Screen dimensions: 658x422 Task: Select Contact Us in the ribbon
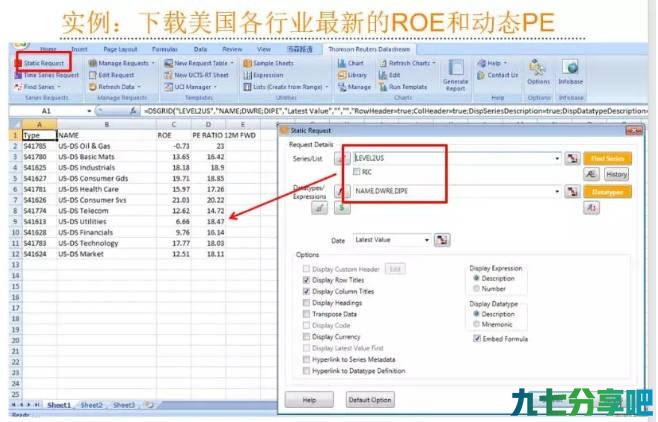pos(498,75)
